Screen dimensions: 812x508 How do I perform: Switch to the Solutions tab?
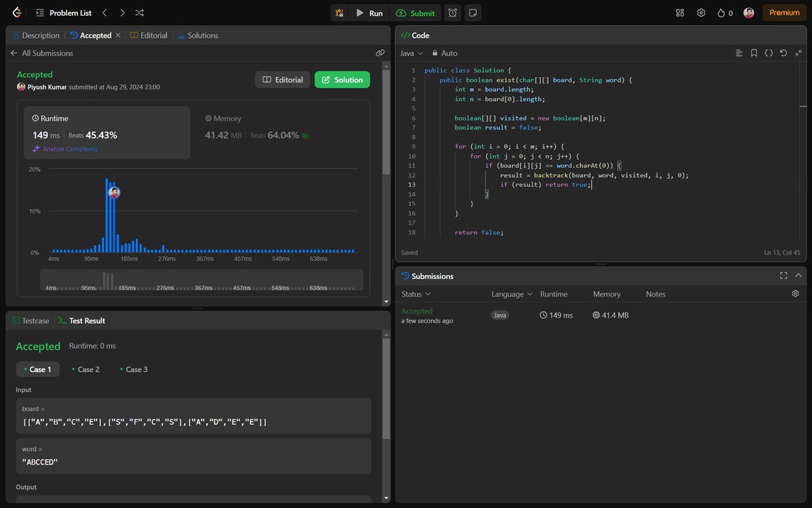coord(198,35)
